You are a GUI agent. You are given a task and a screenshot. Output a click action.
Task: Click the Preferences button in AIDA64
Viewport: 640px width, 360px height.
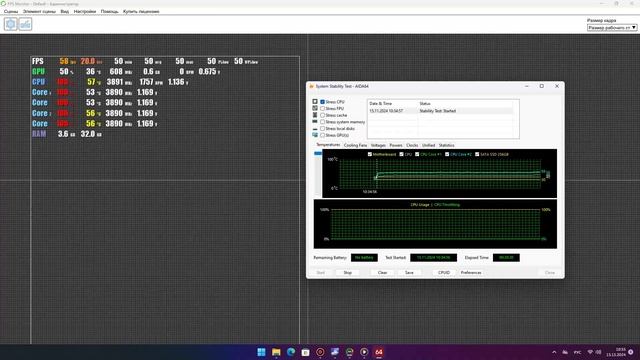471,272
